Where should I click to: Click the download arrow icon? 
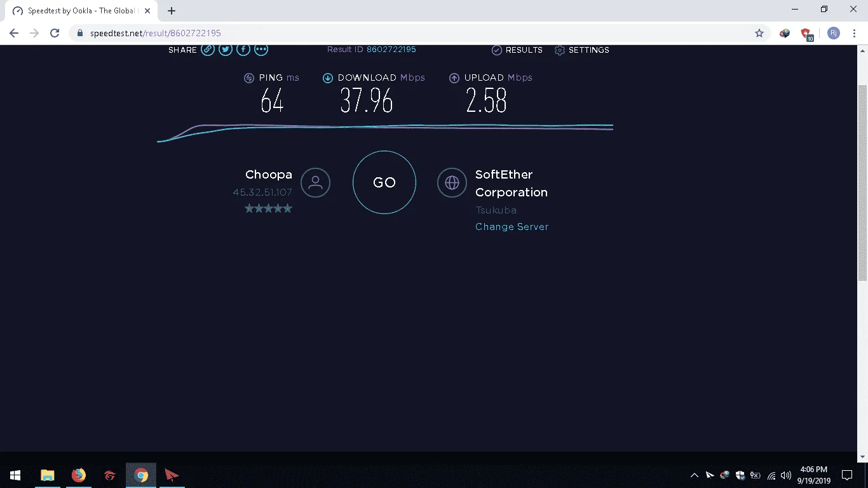click(x=328, y=78)
